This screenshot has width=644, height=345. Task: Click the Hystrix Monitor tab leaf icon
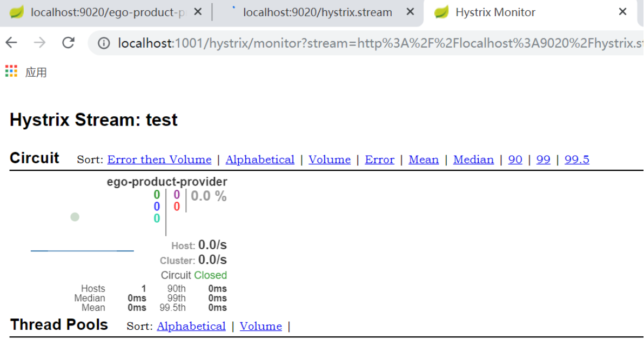(x=441, y=12)
